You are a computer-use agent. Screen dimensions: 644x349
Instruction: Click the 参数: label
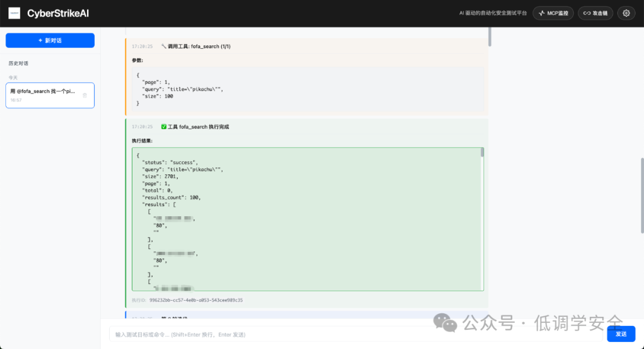pyautogui.click(x=137, y=60)
